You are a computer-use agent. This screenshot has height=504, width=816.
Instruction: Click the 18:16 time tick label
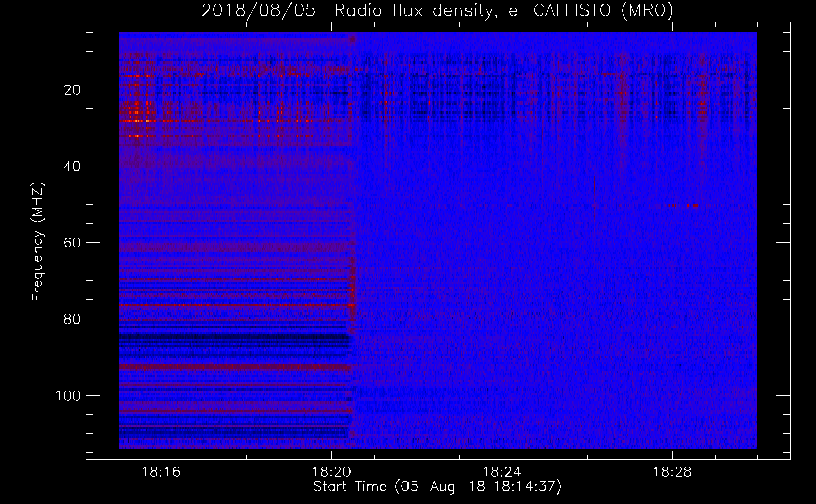click(161, 472)
